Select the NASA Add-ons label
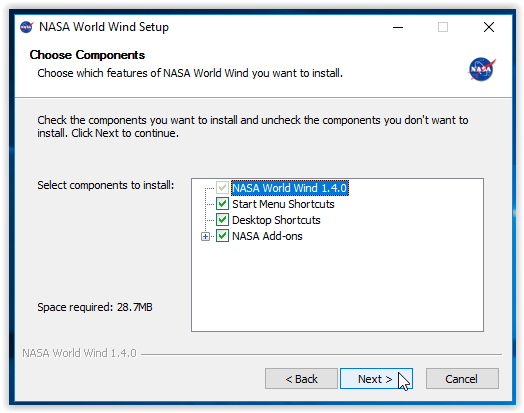This screenshot has height=413, width=524. (267, 236)
